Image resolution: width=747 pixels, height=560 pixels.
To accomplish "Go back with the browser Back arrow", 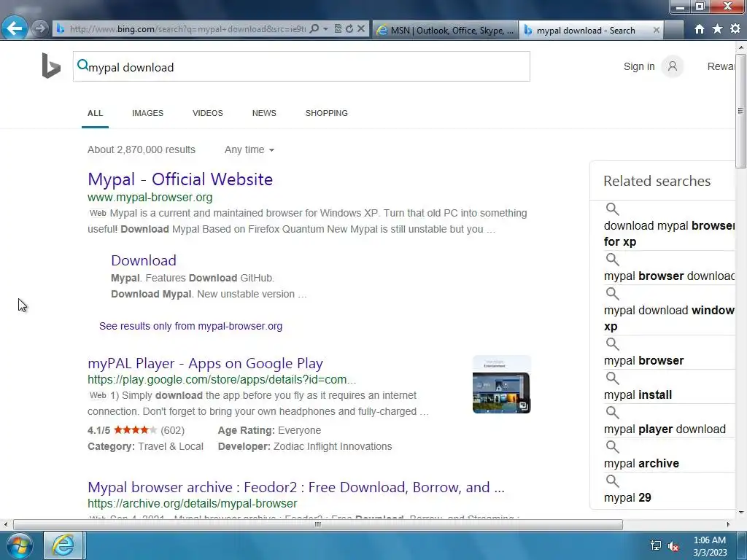I will coord(14,28).
